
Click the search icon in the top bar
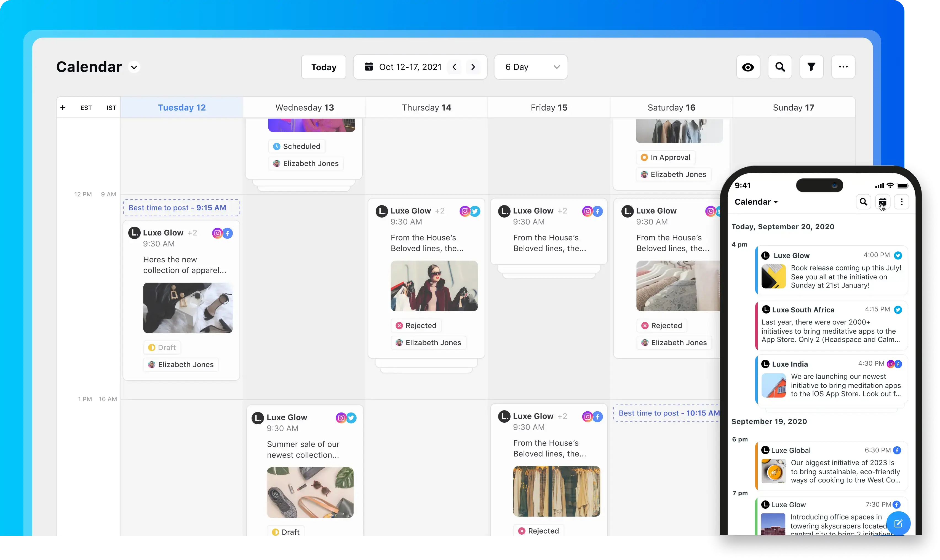[x=780, y=67]
